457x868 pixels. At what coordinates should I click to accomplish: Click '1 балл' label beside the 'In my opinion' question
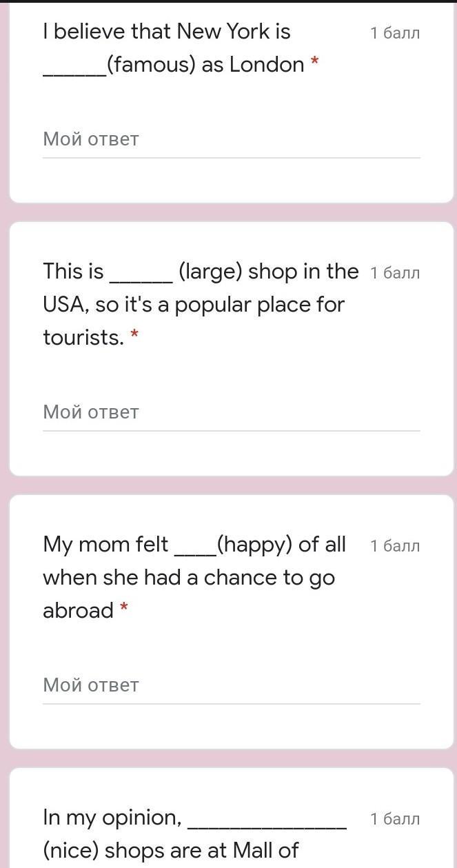(394, 819)
